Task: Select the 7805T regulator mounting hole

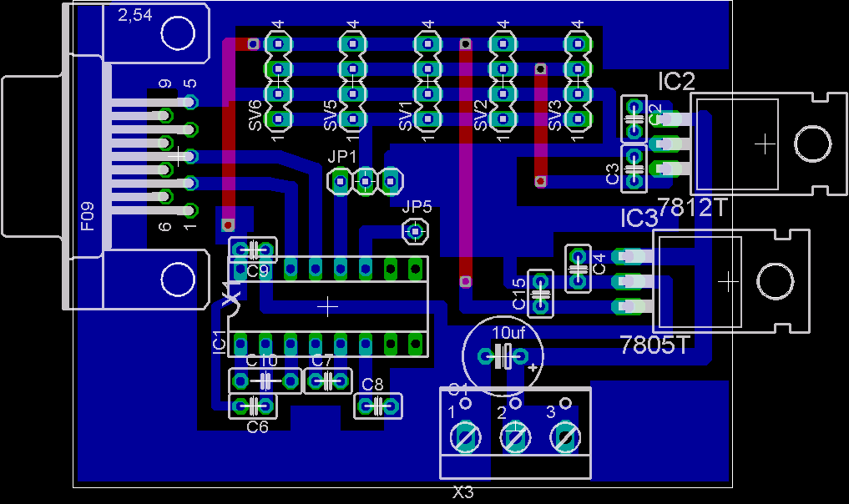Action: coord(775,281)
